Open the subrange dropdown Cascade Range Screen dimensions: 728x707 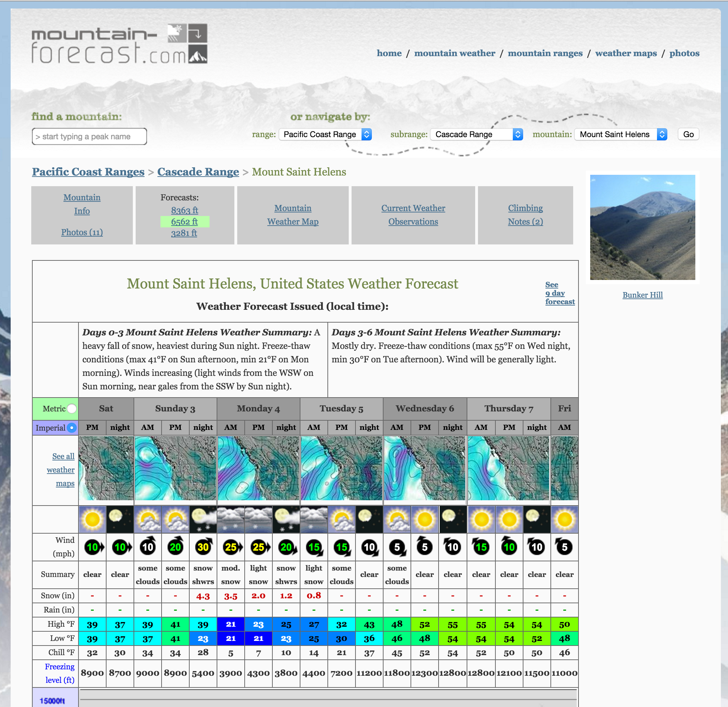pos(477,134)
